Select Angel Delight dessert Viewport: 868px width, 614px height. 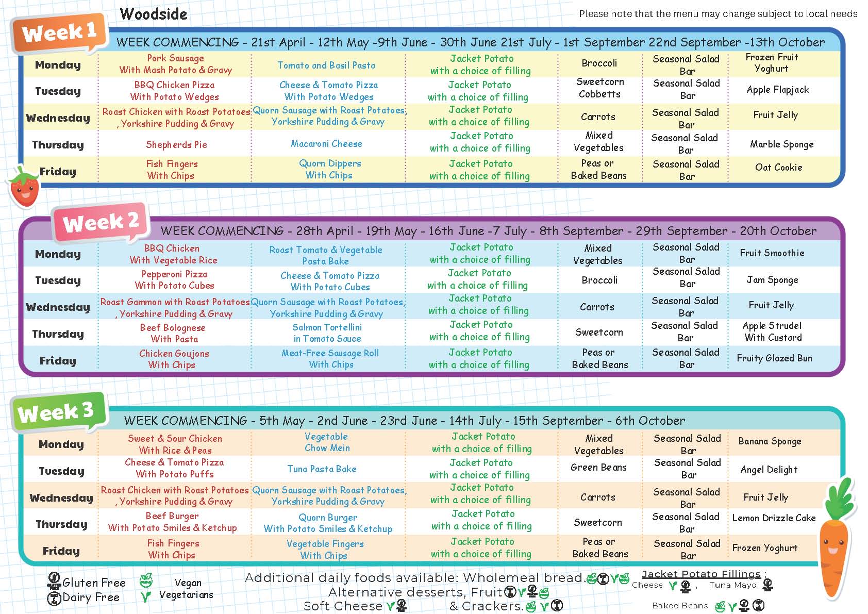[769, 470]
